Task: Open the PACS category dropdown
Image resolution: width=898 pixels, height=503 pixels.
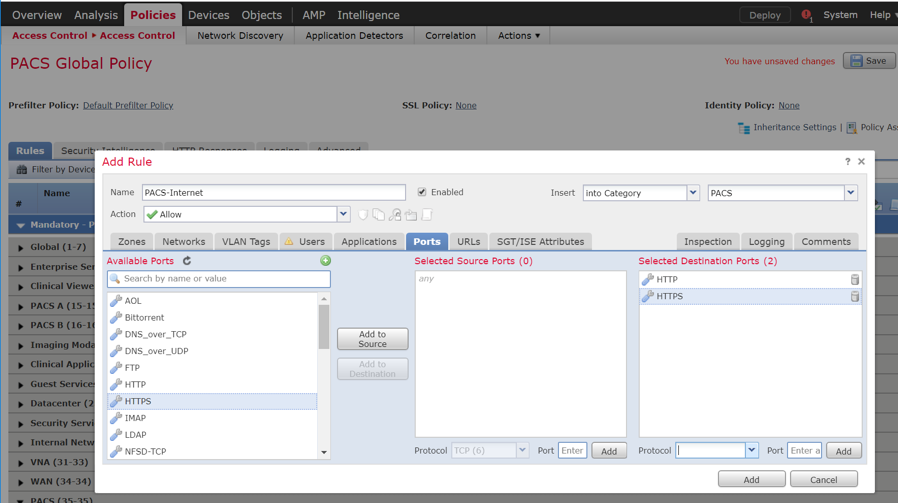Action: [850, 193]
